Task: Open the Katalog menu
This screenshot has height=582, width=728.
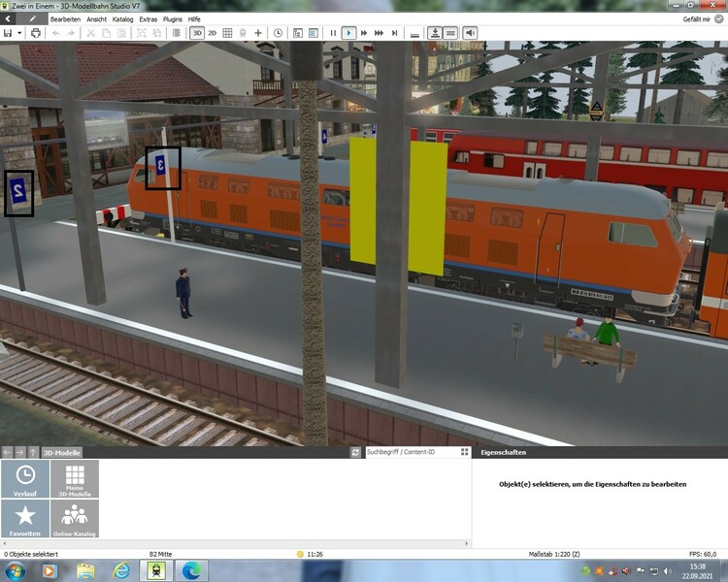Action: (123, 18)
